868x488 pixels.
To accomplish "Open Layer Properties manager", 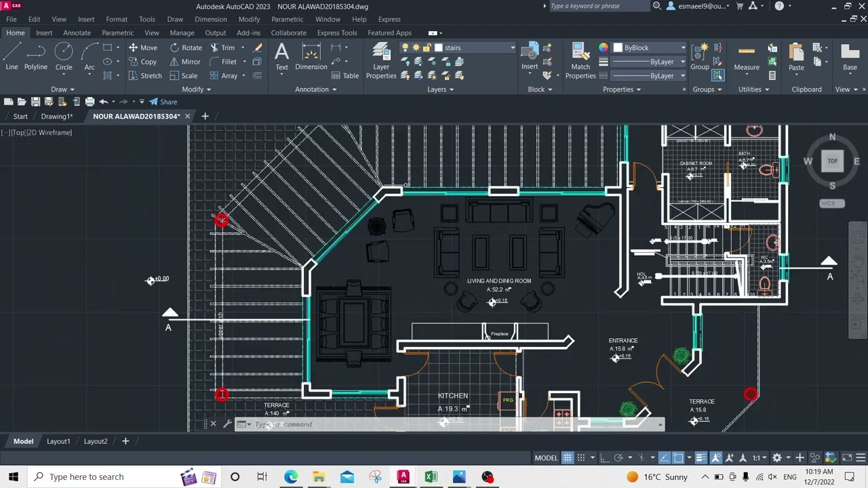I will pyautogui.click(x=381, y=61).
